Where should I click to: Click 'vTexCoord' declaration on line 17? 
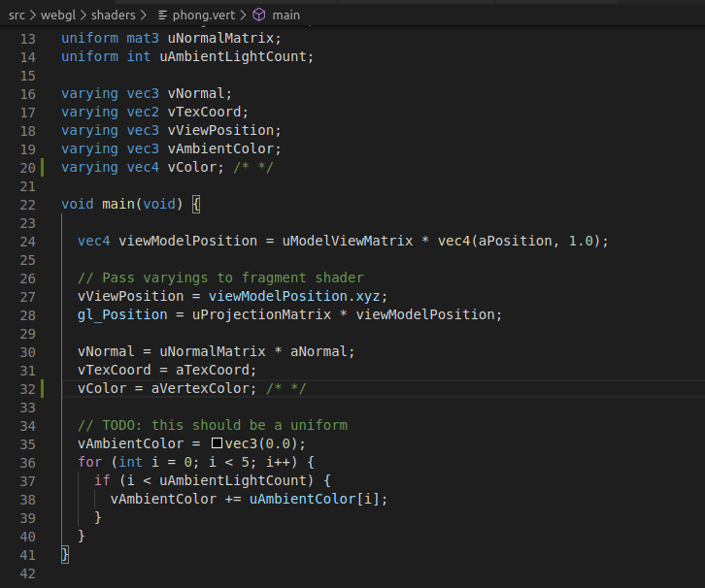204,112
